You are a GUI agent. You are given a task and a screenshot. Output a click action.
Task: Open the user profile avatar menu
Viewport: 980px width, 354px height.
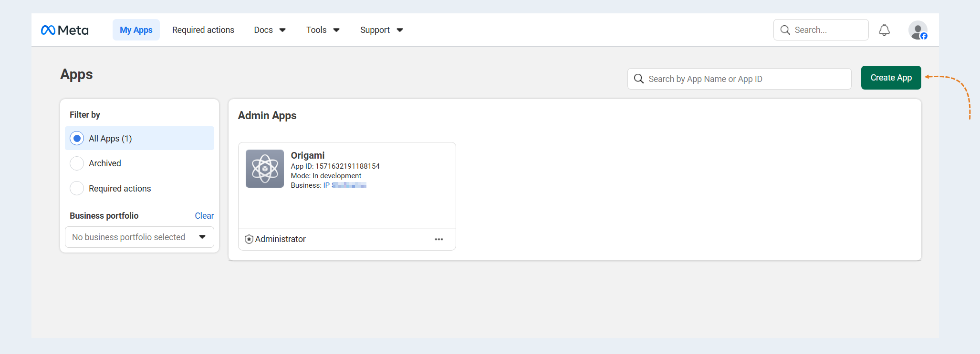918,30
